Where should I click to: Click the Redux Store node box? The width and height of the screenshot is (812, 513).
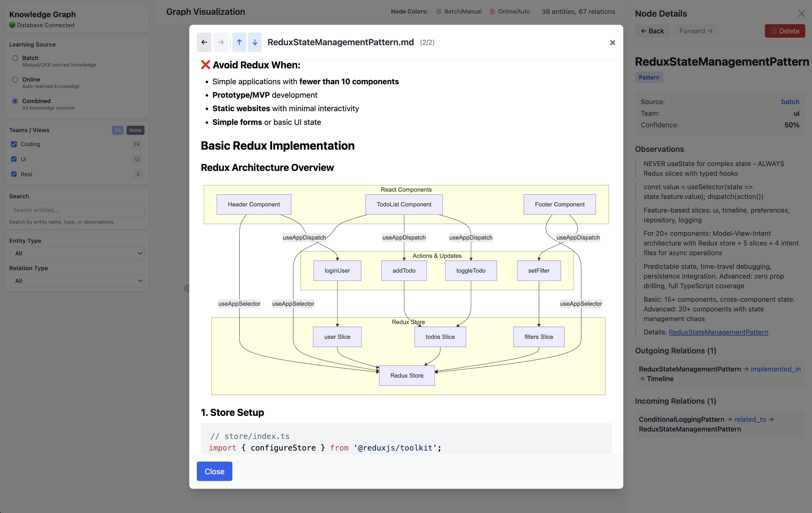(x=407, y=375)
